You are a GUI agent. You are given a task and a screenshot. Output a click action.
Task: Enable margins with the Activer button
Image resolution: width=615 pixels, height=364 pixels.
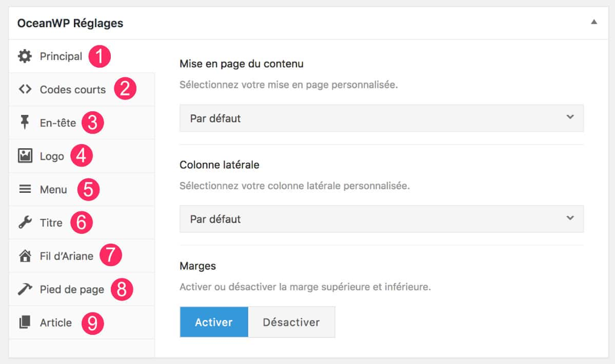(x=214, y=322)
